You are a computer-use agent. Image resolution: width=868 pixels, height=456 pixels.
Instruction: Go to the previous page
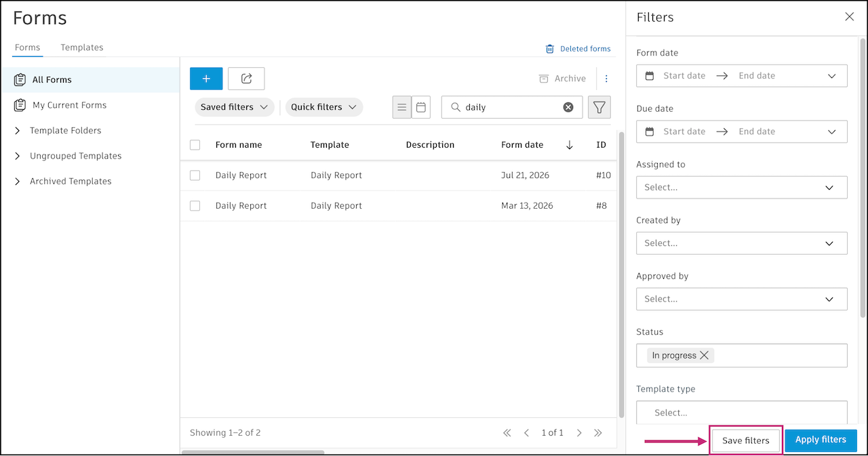click(526, 432)
